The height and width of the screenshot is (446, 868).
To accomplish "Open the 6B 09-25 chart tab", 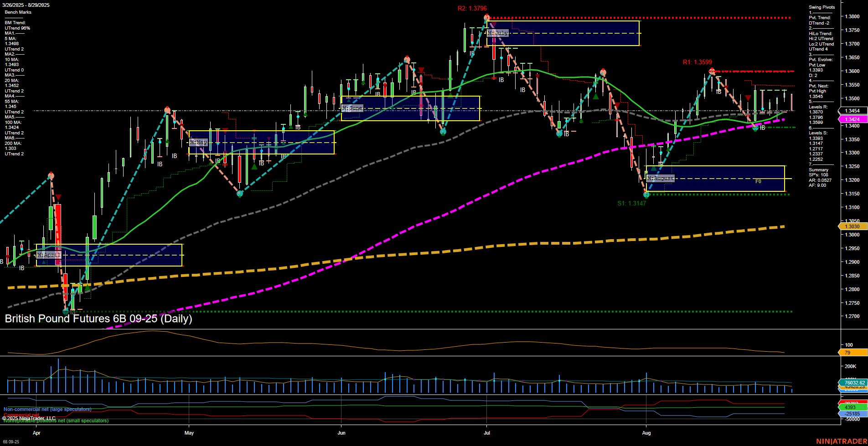I will click(11, 441).
